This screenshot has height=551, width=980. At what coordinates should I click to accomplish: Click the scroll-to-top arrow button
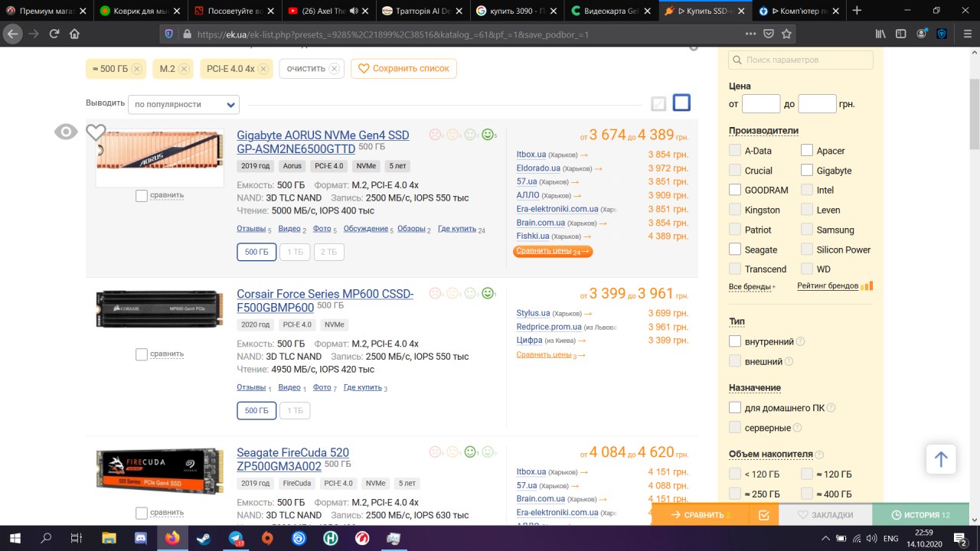(x=941, y=459)
